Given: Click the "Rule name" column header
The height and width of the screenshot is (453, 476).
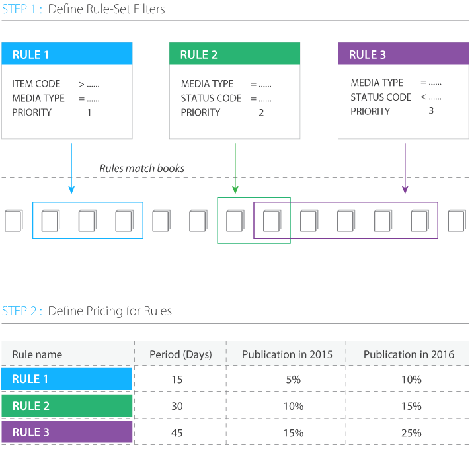Looking at the screenshot, I should click(37, 354).
